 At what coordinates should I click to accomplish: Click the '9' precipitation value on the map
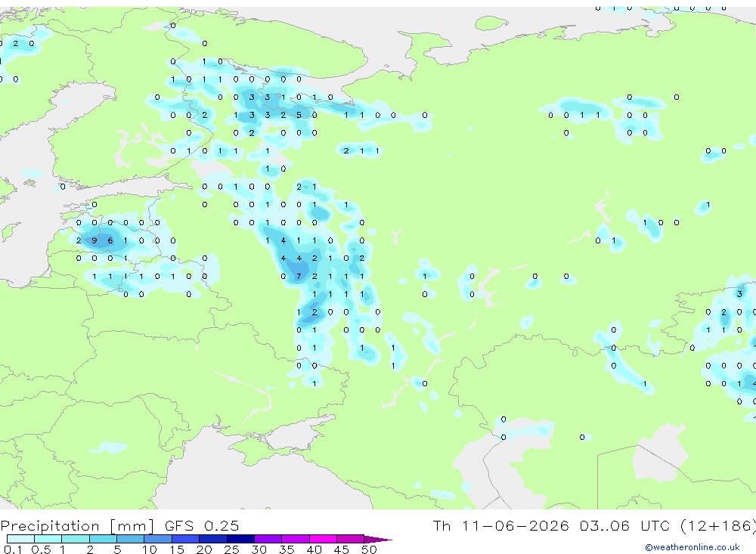[94, 240]
